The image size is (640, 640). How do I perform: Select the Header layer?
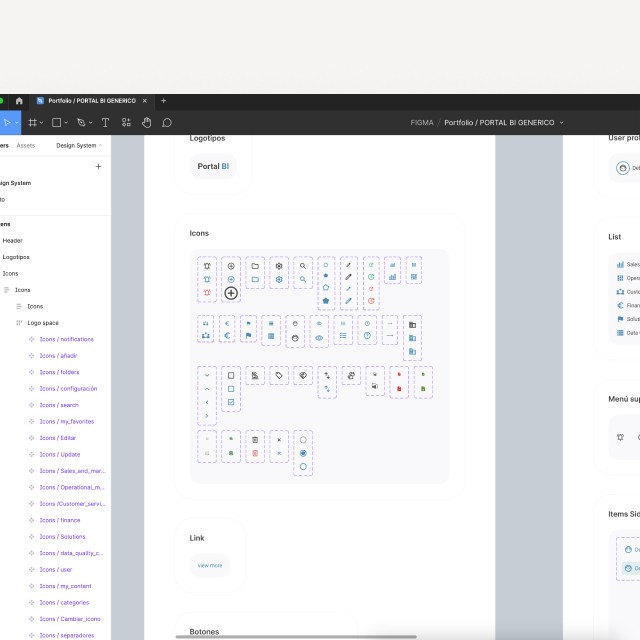pos(13,241)
